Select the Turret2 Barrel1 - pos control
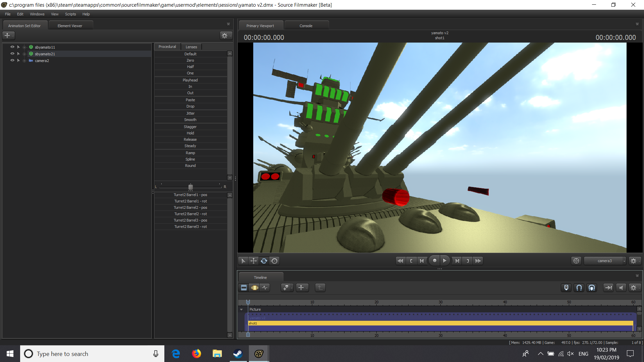 click(191, 195)
